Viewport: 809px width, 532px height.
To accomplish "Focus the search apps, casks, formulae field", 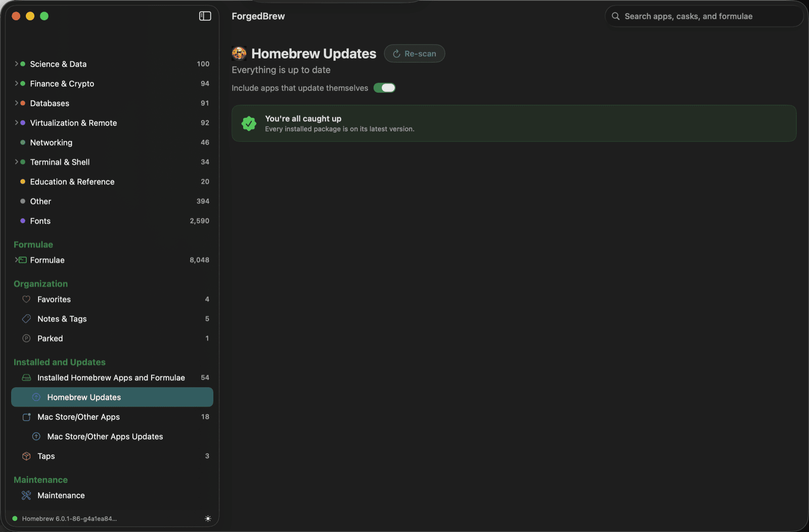I will click(704, 16).
